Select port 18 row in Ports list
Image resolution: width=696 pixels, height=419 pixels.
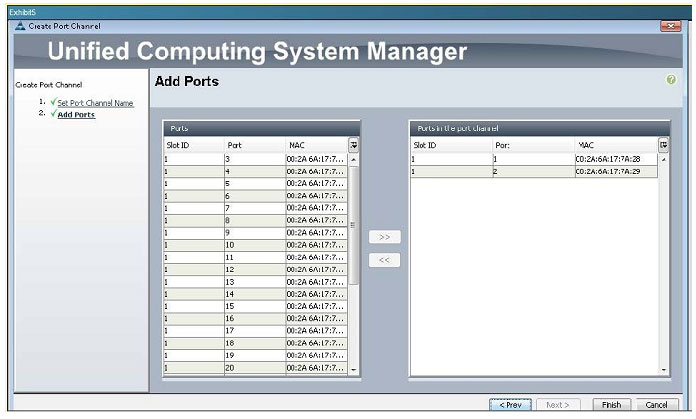[256, 344]
